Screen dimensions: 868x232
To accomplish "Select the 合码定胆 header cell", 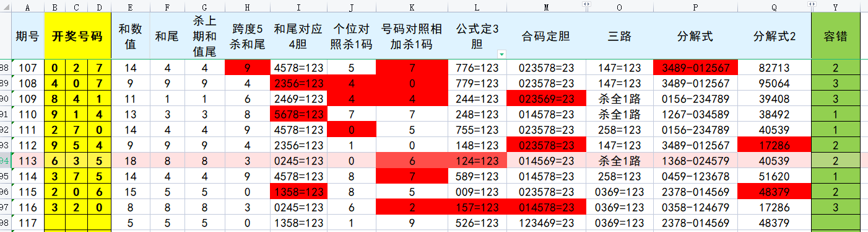I will pyautogui.click(x=545, y=35).
